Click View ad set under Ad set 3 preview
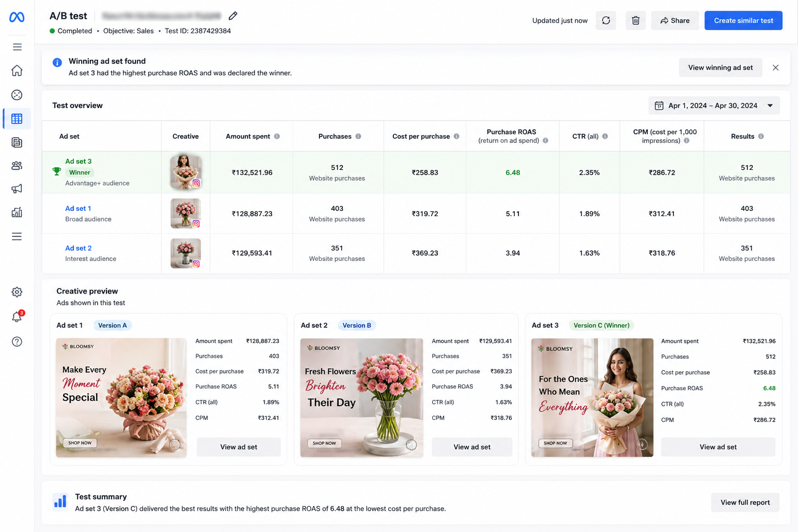798x532 pixels. click(x=718, y=447)
